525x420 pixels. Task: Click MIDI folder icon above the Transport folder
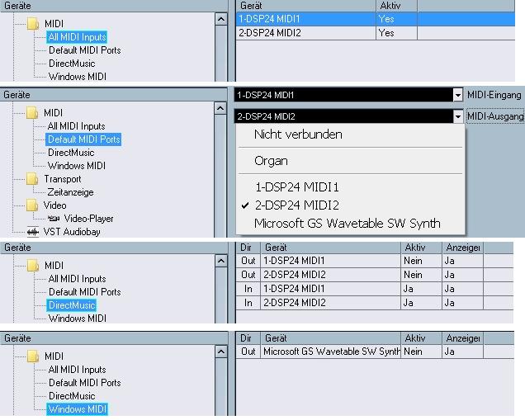click(x=32, y=113)
